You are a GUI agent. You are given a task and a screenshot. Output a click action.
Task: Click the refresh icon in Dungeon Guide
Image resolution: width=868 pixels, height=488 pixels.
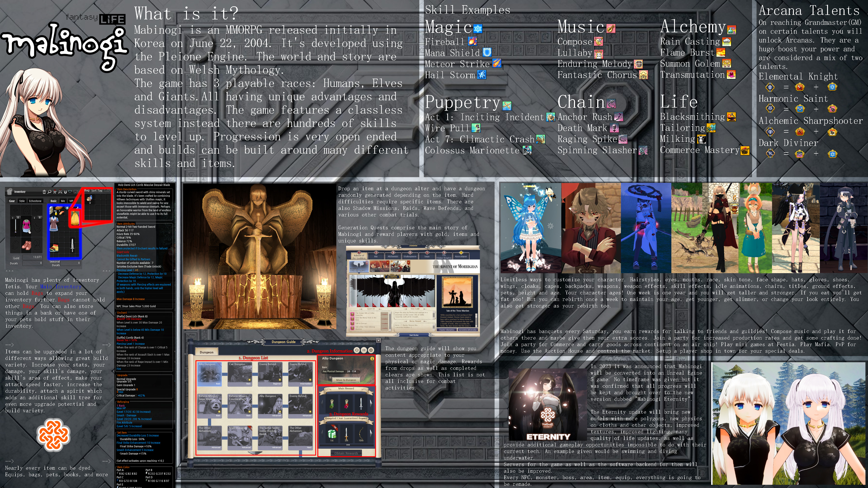point(357,350)
